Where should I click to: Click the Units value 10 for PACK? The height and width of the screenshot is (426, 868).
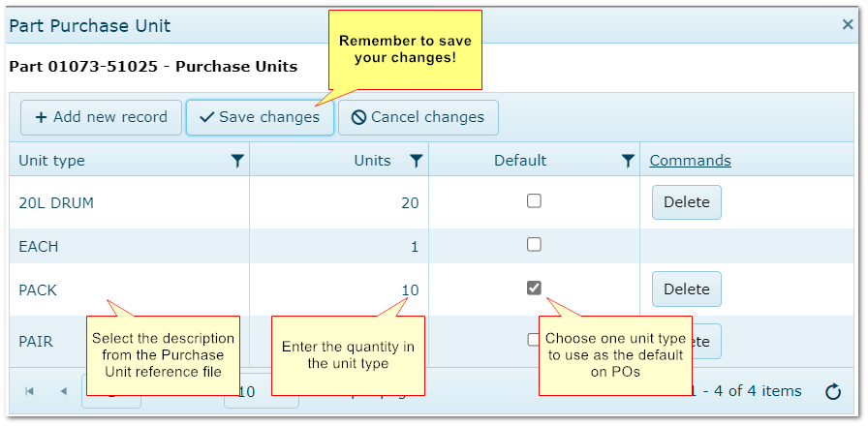click(410, 289)
